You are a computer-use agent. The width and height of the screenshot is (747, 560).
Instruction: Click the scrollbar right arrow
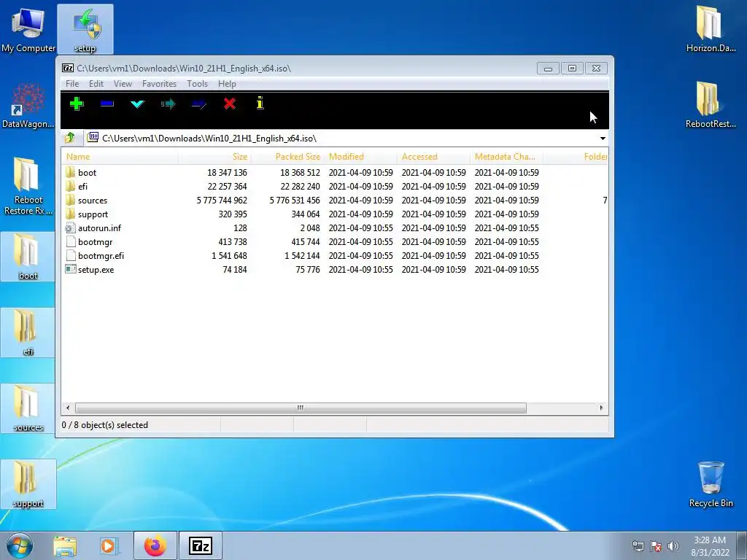(601, 408)
